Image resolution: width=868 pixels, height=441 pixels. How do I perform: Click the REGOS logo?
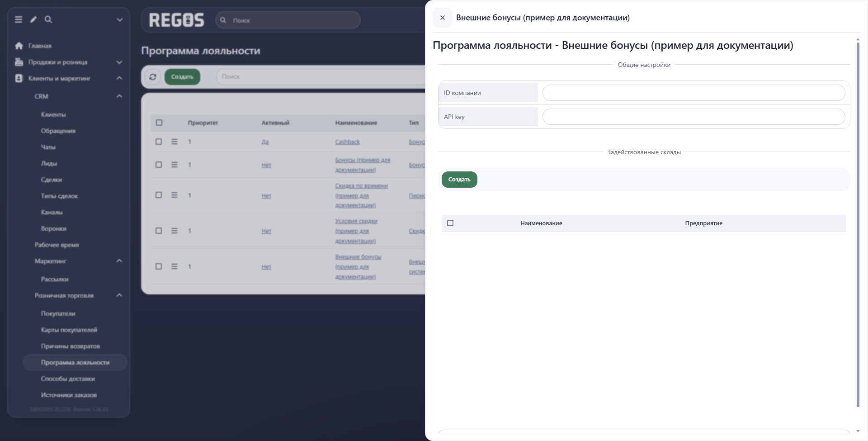click(176, 20)
